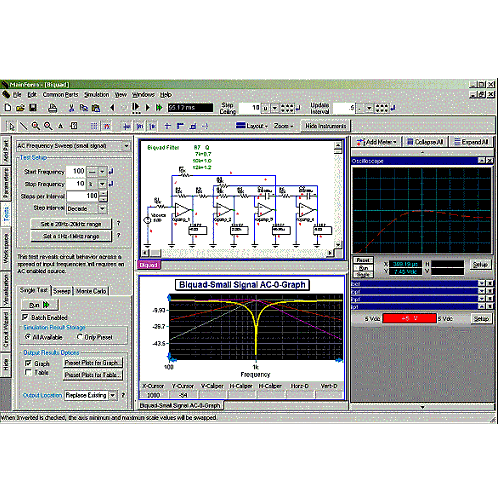Image resolution: width=500 pixels, height=500 pixels.
Task: Click Set a 20Hz-20kHz range button
Action: click(x=71, y=224)
